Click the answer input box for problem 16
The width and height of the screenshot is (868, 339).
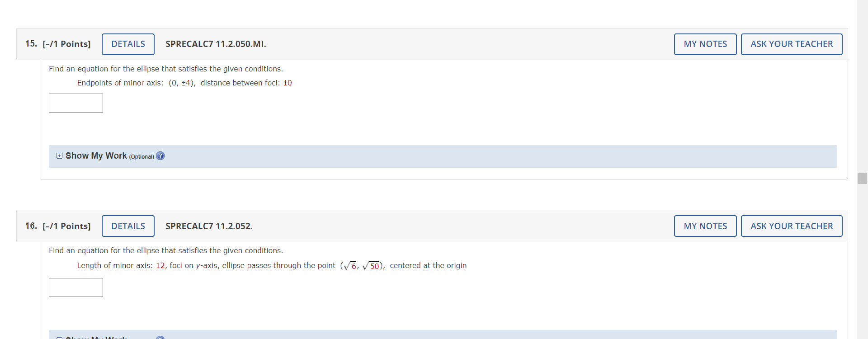[75, 287]
